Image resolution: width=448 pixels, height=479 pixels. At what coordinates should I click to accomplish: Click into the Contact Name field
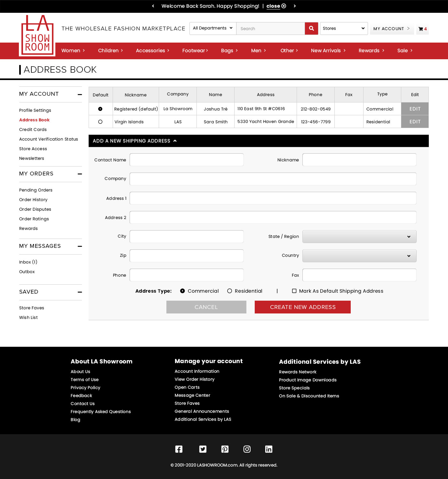tap(187, 160)
